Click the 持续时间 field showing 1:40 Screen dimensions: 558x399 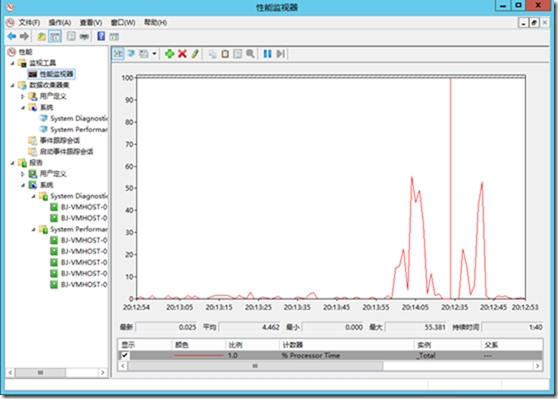point(512,327)
